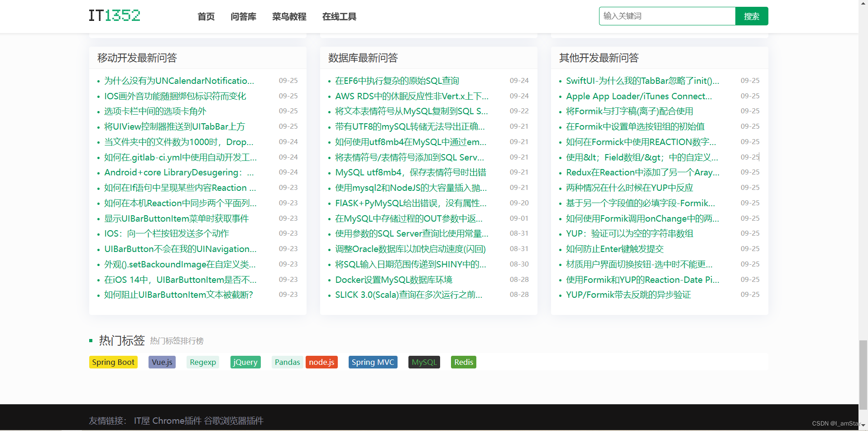Select the Spring Boot tag
Viewport: 868px width, 431px height.
click(x=113, y=362)
